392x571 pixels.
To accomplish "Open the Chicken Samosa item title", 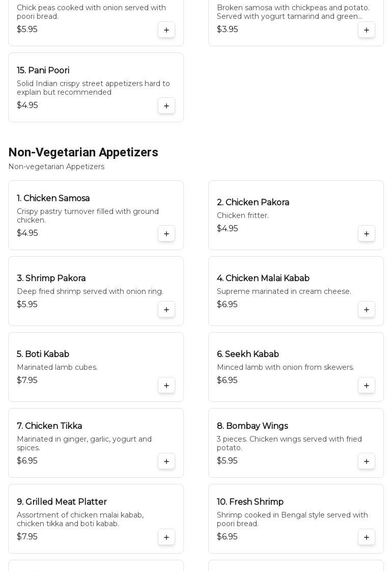I will coord(53,199).
